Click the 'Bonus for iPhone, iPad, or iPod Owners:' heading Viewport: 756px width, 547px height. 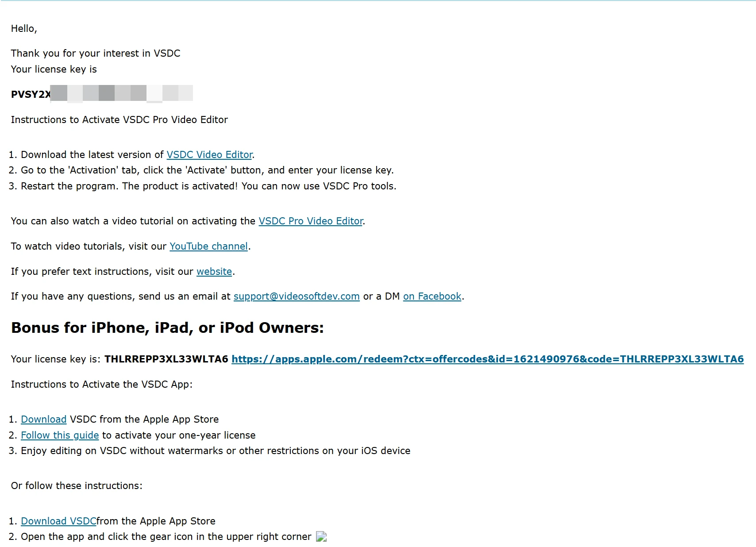coord(167,327)
